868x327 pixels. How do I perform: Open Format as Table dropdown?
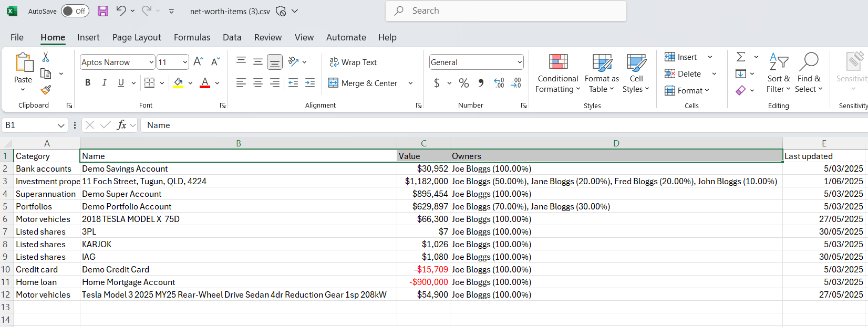(x=602, y=73)
